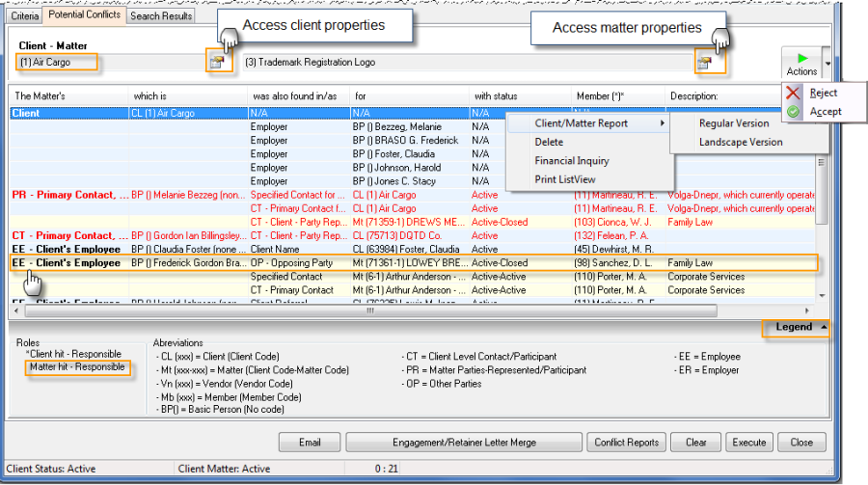Click 'Client Status: Active' status bar entry

pyautogui.click(x=51, y=469)
